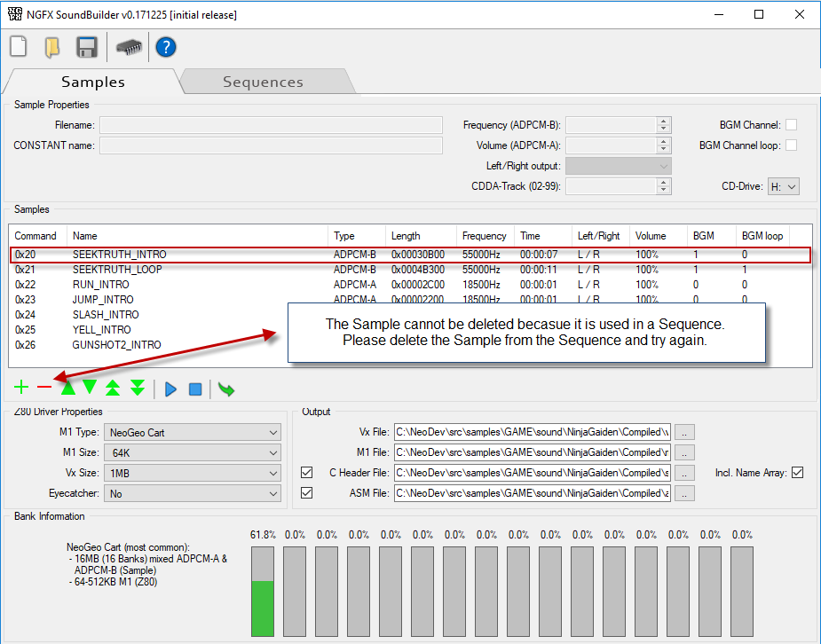Add a sample with the green plus
Image resolution: width=821 pixels, height=644 pixels.
point(21,388)
